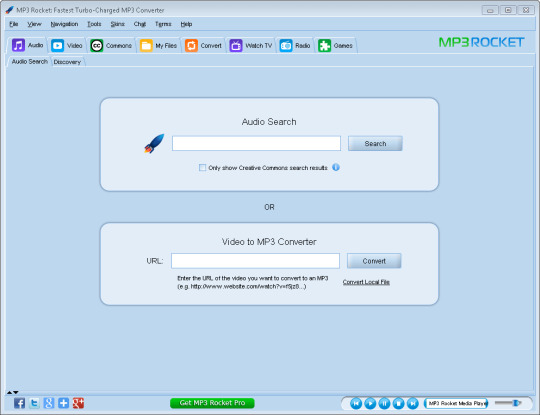
Task: Stop playback in media player
Action: tap(398, 403)
